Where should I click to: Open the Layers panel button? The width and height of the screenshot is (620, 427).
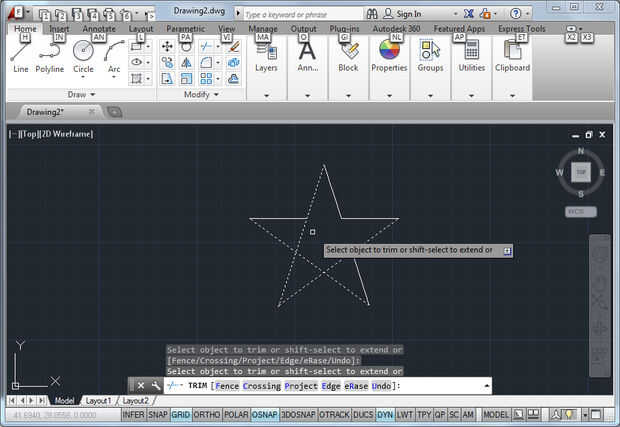[266, 54]
